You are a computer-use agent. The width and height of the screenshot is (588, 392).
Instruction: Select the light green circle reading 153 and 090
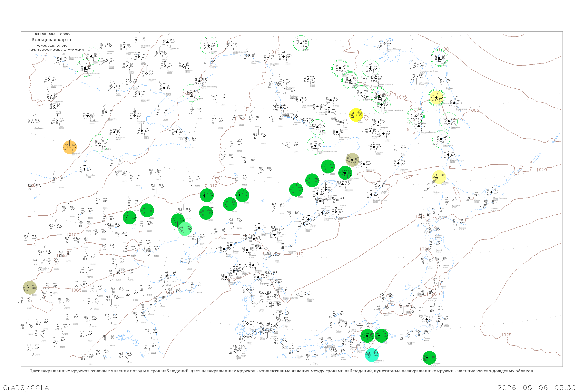click(185, 229)
